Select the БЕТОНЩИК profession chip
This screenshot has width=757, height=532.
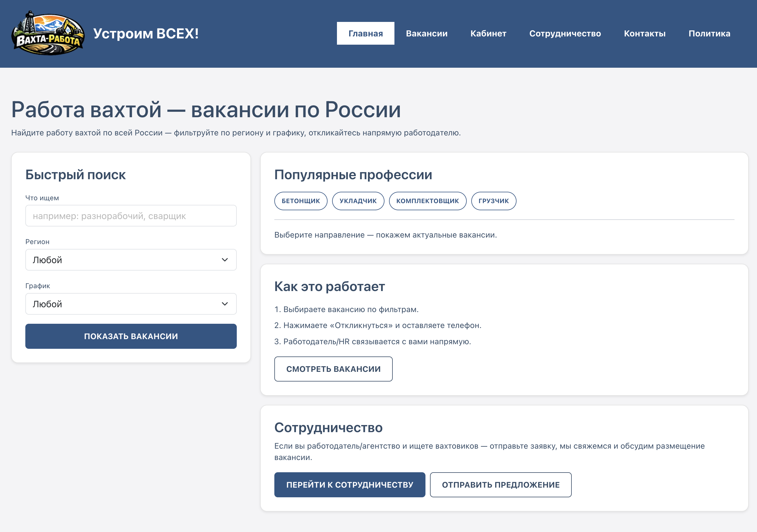(x=300, y=201)
